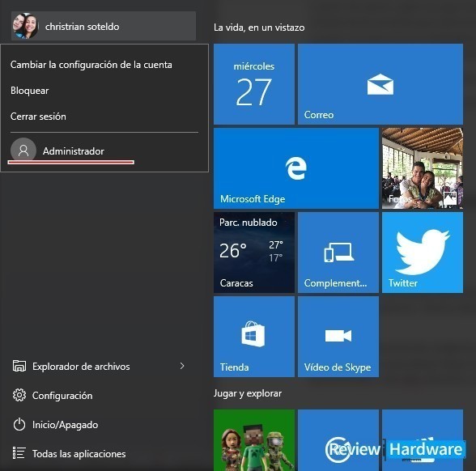Expand the Explorador de archivos chevron arrow
Viewport: 476px width, 471px height.
pyautogui.click(x=182, y=366)
